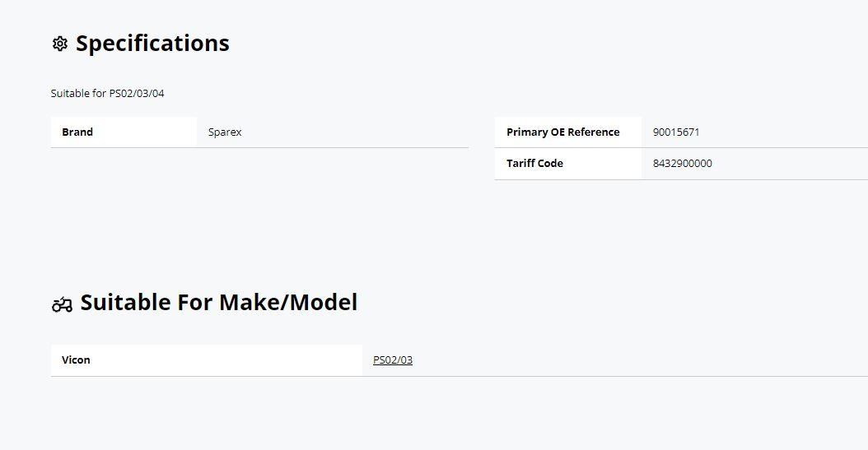
Task: Click the word 'Code' in Tariff Code
Action: tap(550, 164)
